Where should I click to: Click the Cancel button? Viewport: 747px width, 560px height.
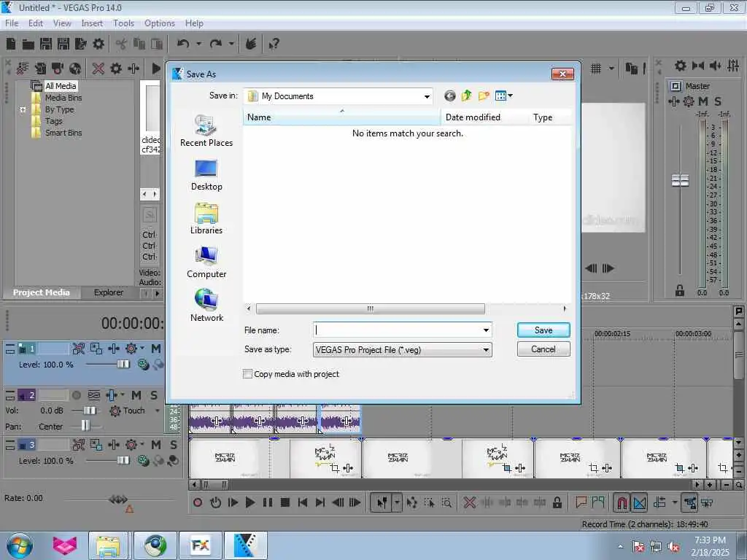[x=543, y=349]
